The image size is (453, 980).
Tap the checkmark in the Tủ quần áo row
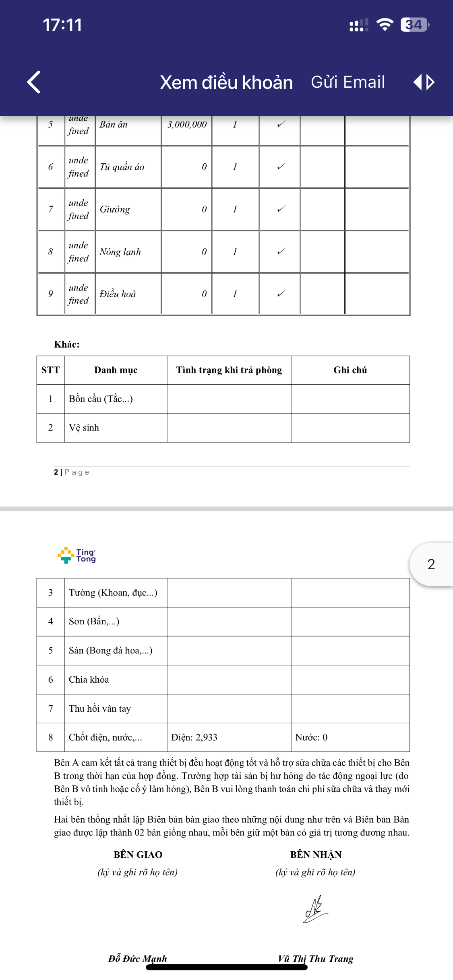(281, 167)
